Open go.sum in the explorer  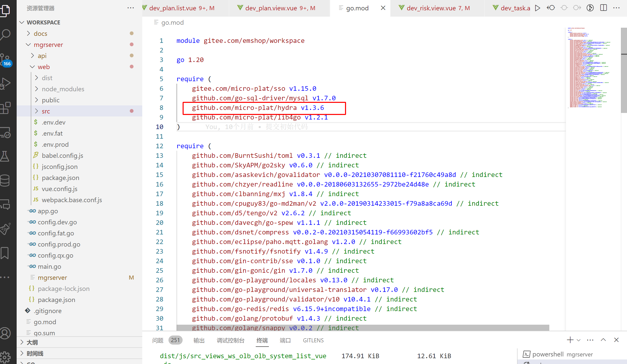click(x=44, y=333)
